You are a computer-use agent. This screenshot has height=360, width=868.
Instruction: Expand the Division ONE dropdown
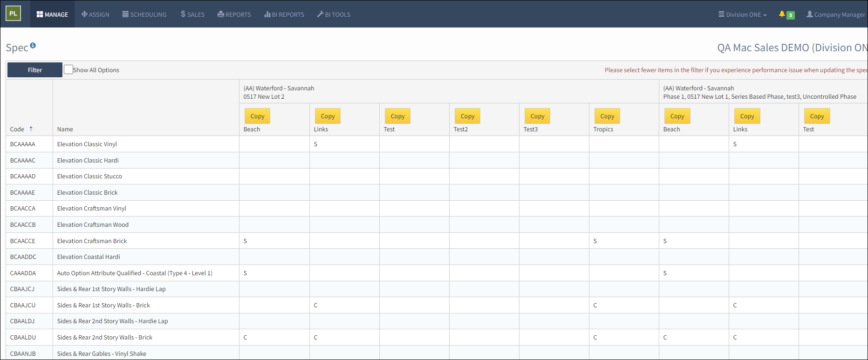pyautogui.click(x=742, y=14)
